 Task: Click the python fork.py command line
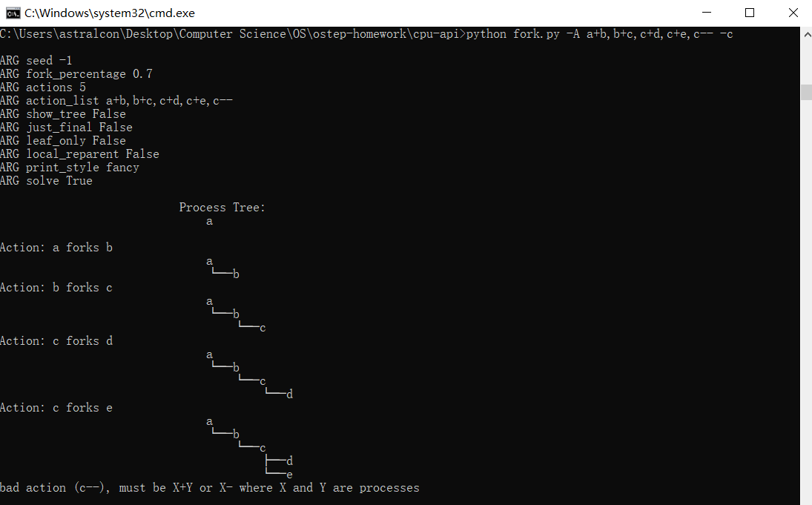[x=366, y=34]
